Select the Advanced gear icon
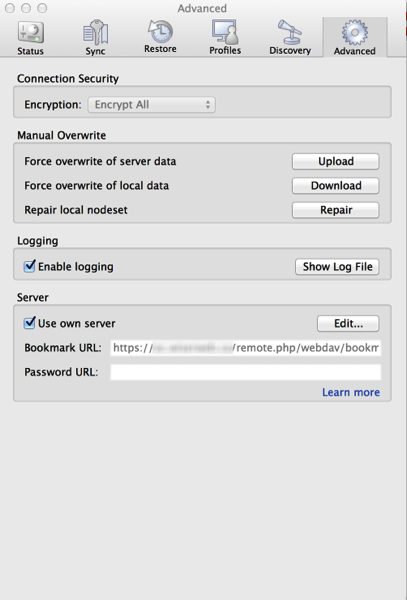 click(355, 33)
